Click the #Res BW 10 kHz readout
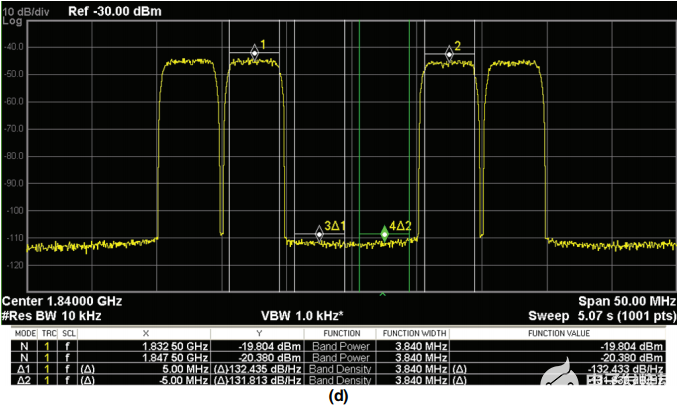 click(52, 315)
